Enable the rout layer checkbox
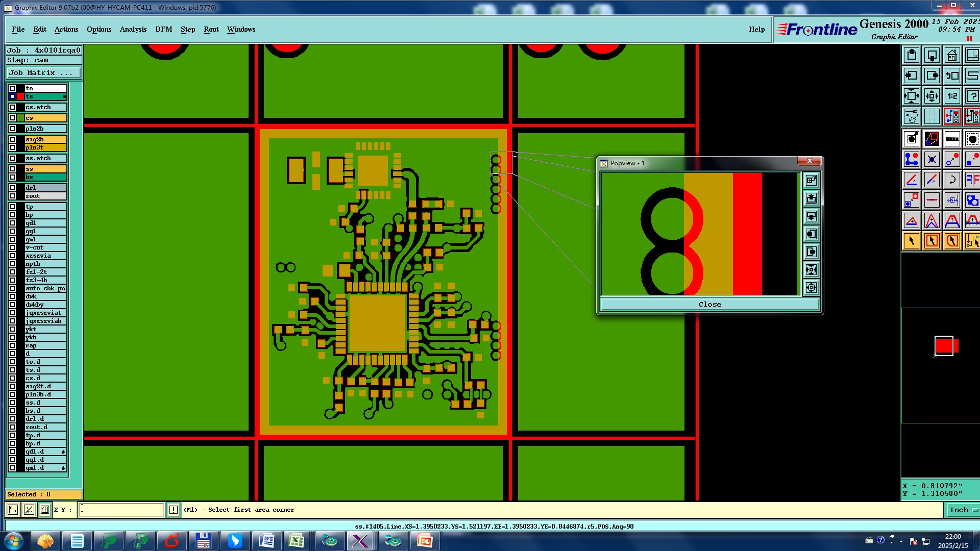The width and height of the screenshot is (980, 551). pyautogui.click(x=12, y=196)
